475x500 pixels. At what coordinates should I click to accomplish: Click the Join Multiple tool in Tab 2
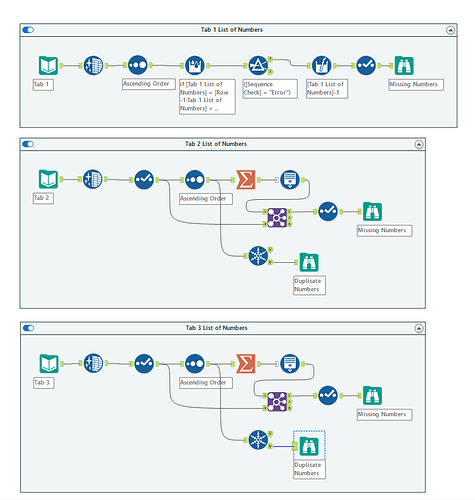[277, 218]
